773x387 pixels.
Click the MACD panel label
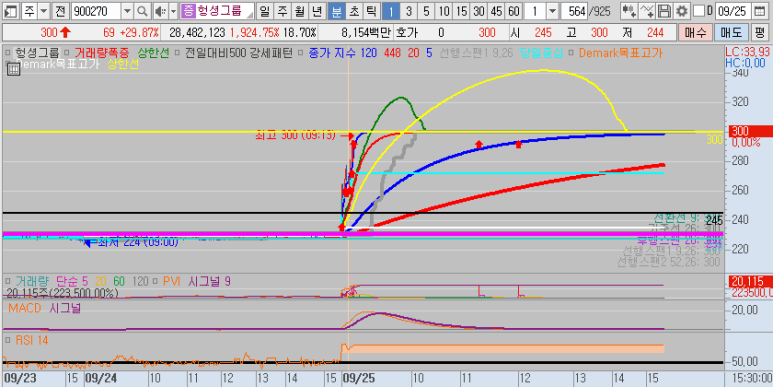point(25,308)
